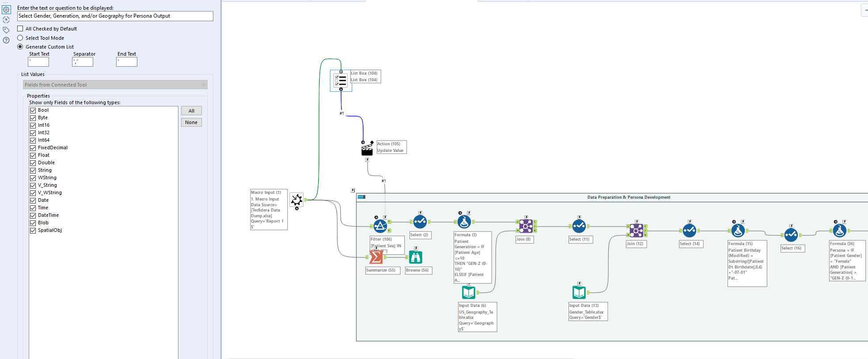The width and height of the screenshot is (868, 359).
Task: Choose Select Tool Mode radio button
Action: [x=20, y=38]
